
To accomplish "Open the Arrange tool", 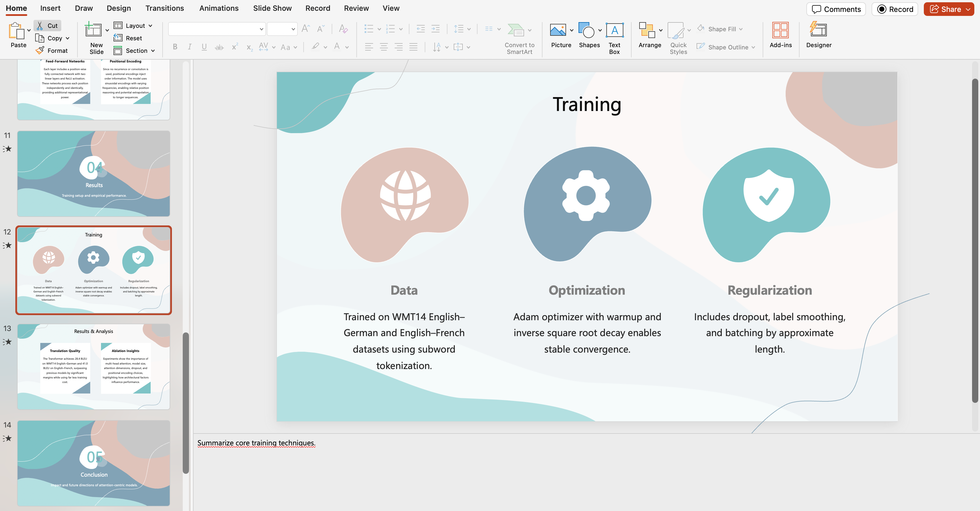I will click(647, 30).
